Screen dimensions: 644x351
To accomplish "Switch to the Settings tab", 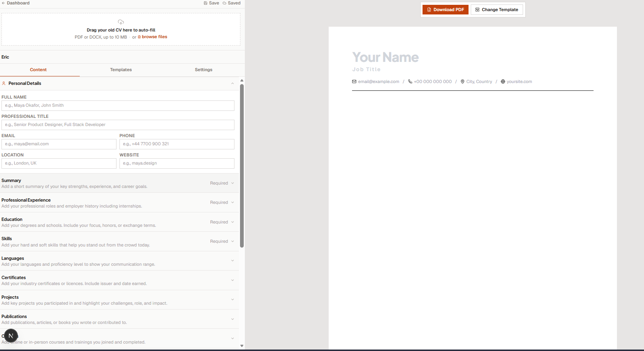I will [x=204, y=70].
